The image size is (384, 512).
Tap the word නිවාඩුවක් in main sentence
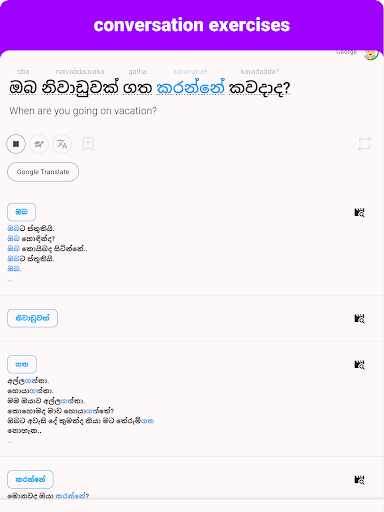pyautogui.click(x=80, y=88)
